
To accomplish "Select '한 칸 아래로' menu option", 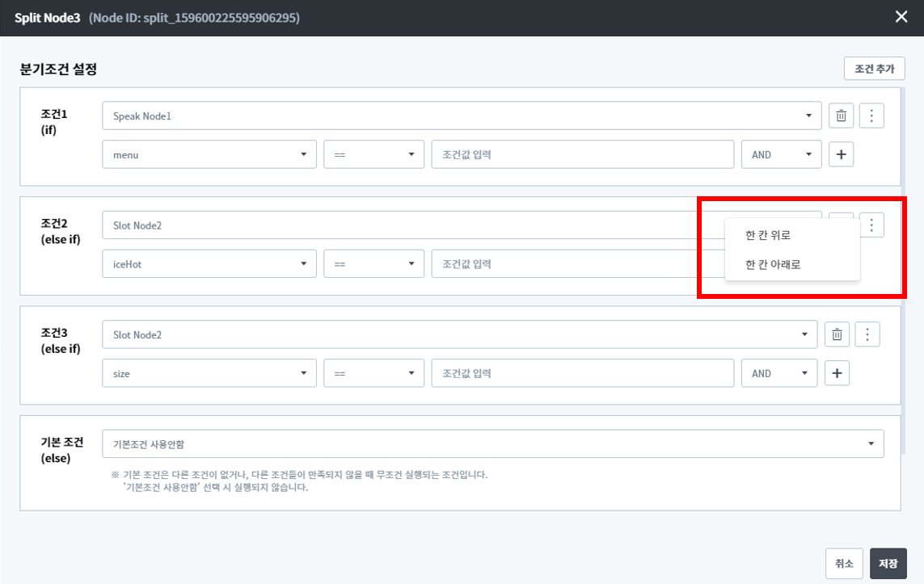I will click(773, 264).
